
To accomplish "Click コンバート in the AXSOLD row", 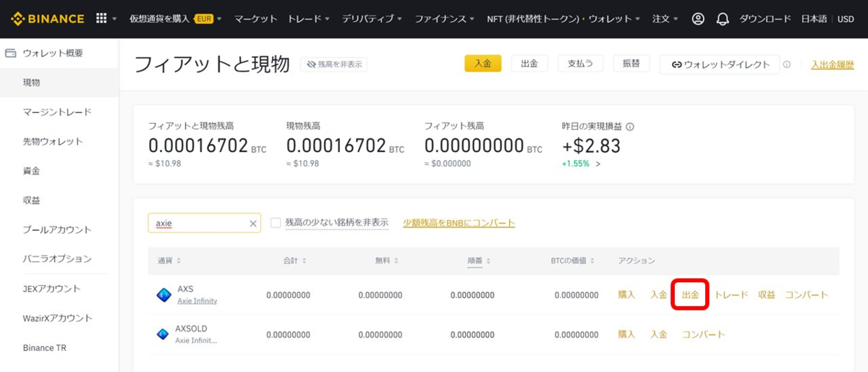I will click(703, 334).
